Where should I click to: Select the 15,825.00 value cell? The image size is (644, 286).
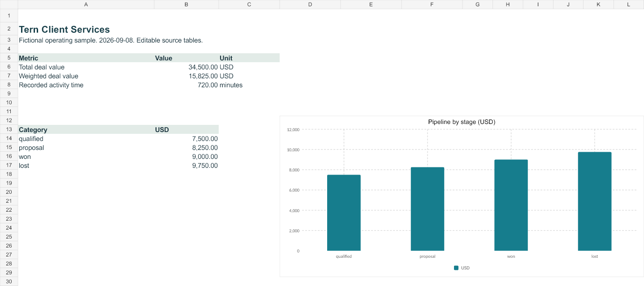click(186, 76)
